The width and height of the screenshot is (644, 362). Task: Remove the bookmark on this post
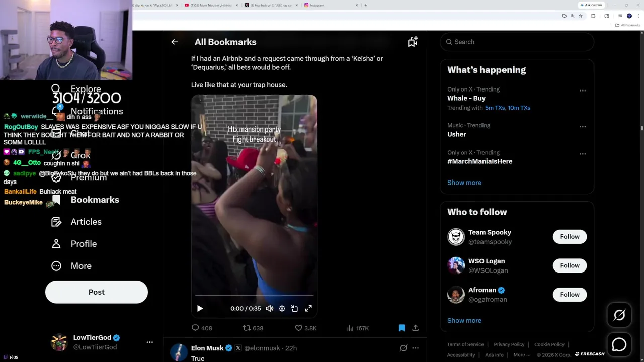[401, 328]
